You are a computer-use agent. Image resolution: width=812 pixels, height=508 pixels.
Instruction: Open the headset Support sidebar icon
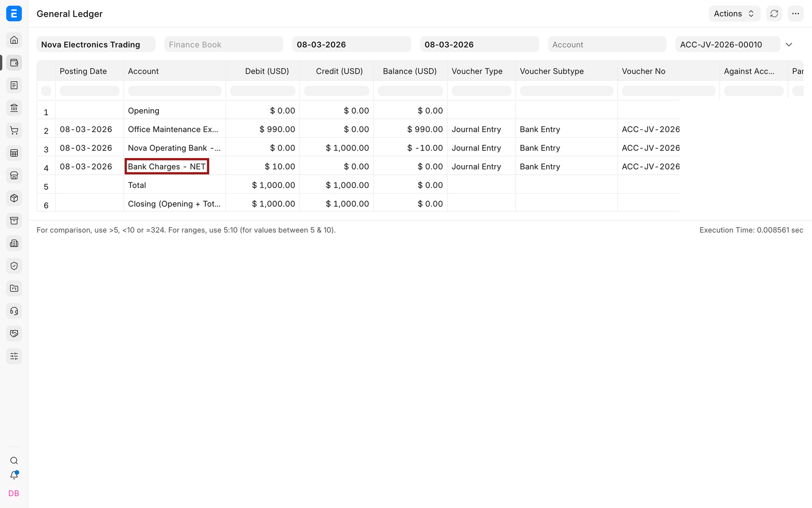14,311
